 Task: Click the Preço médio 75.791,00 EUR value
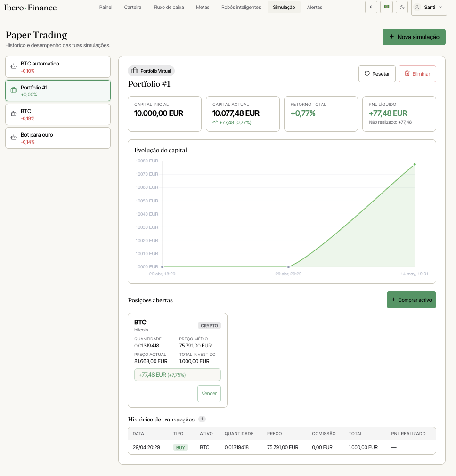click(x=195, y=346)
